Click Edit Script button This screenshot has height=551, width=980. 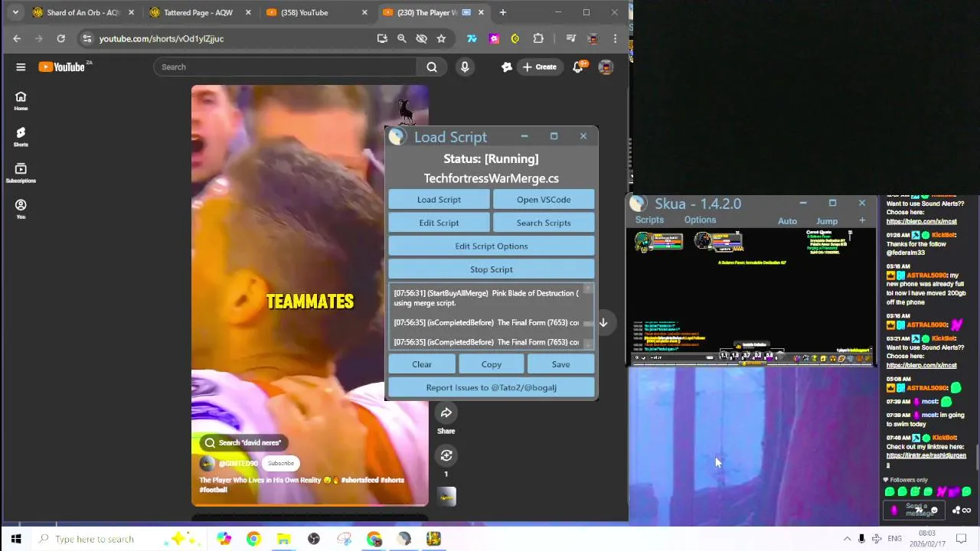point(439,223)
